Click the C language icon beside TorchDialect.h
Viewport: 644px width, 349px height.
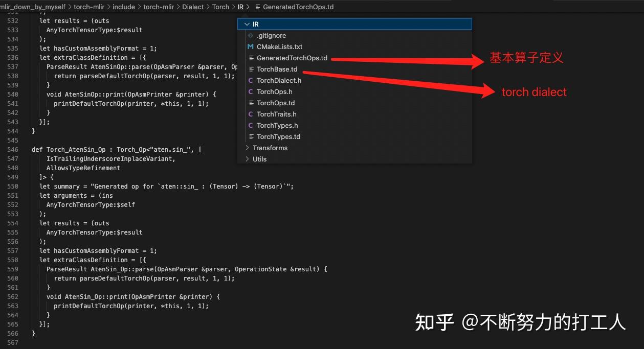tap(250, 80)
